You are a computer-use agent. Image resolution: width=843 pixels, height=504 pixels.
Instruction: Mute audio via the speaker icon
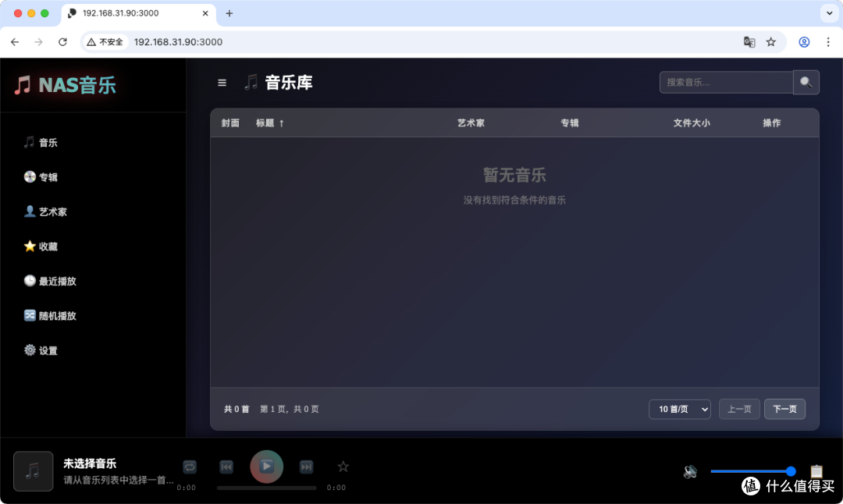click(690, 472)
